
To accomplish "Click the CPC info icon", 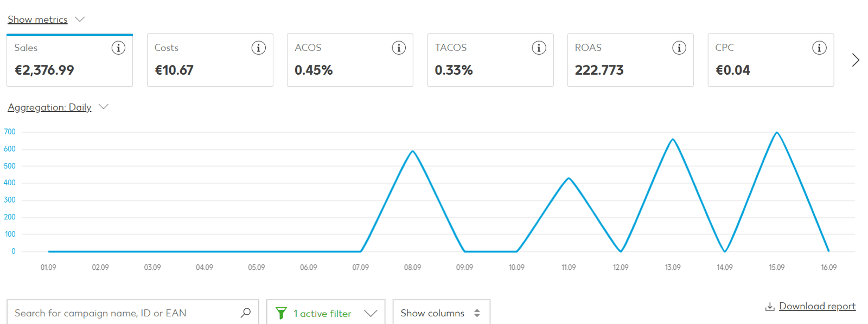I will pyautogui.click(x=819, y=48).
